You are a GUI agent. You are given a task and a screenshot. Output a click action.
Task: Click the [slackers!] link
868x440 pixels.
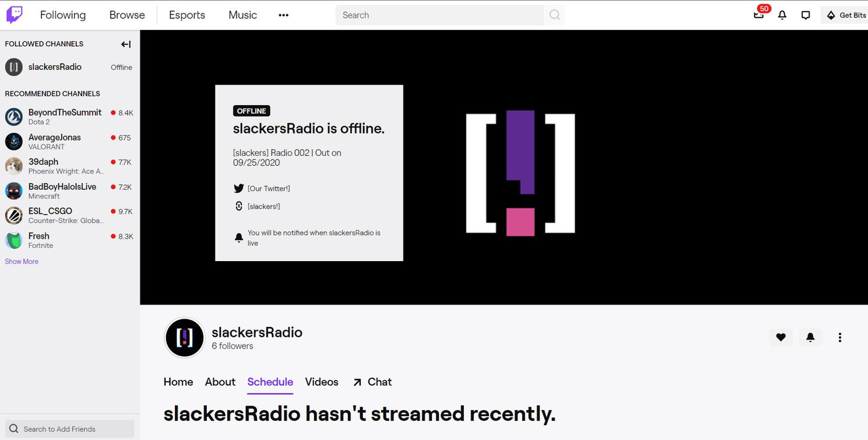pyautogui.click(x=264, y=206)
